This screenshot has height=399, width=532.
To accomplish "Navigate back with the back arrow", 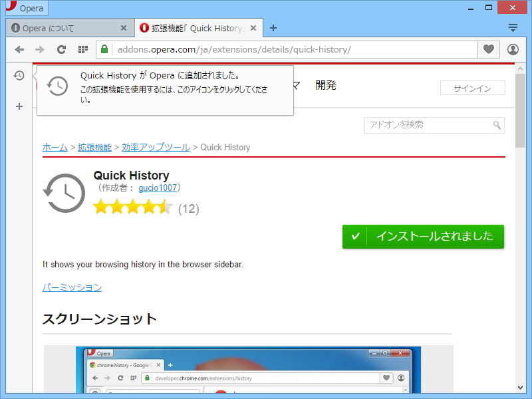I will (19, 49).
